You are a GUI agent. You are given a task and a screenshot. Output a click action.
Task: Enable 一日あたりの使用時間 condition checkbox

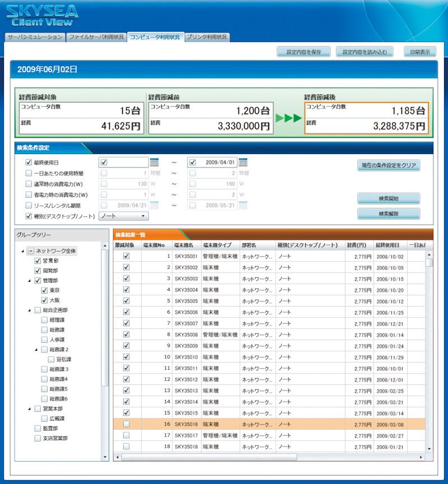(x=29, y=173)
